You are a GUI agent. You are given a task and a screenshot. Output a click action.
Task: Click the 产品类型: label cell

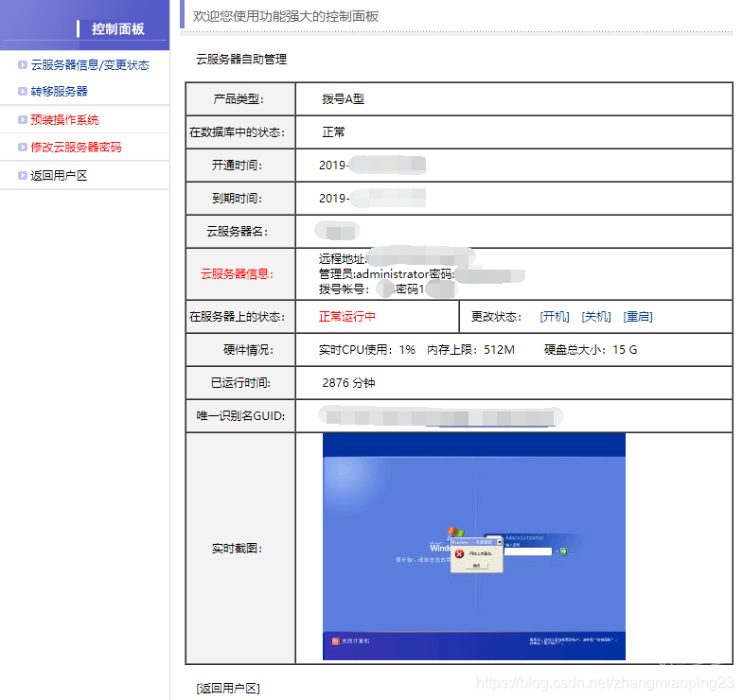tap(240, 99)
